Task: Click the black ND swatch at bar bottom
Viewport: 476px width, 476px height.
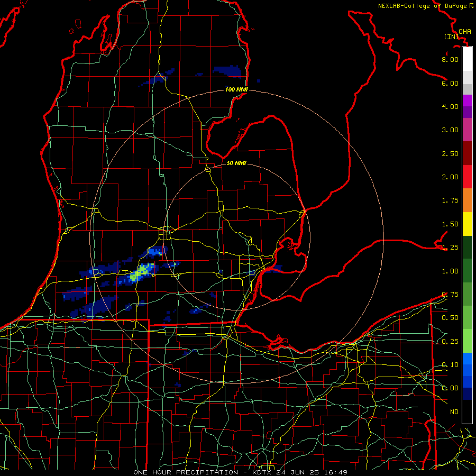Action: tap(467, 411)
